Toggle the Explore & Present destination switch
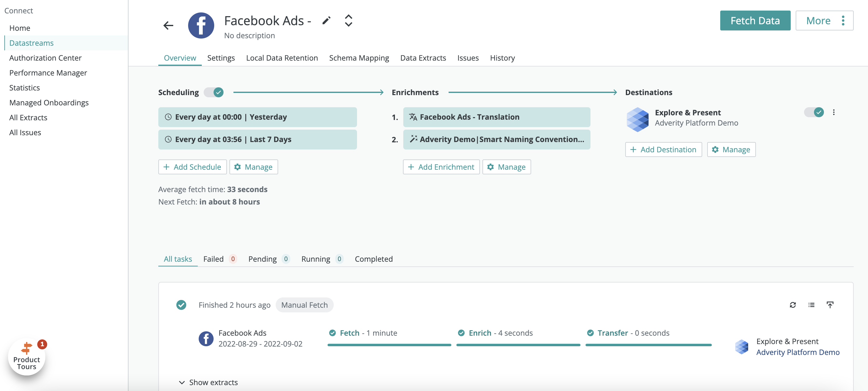Viewport: 868px width, 391px height. (x=814, y=112)
